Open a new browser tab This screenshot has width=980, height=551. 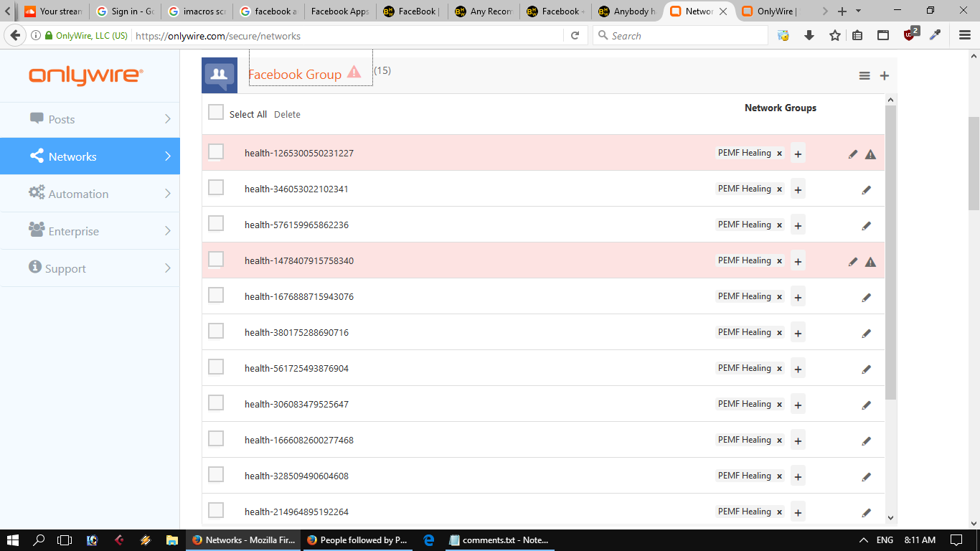coord(842,11)
